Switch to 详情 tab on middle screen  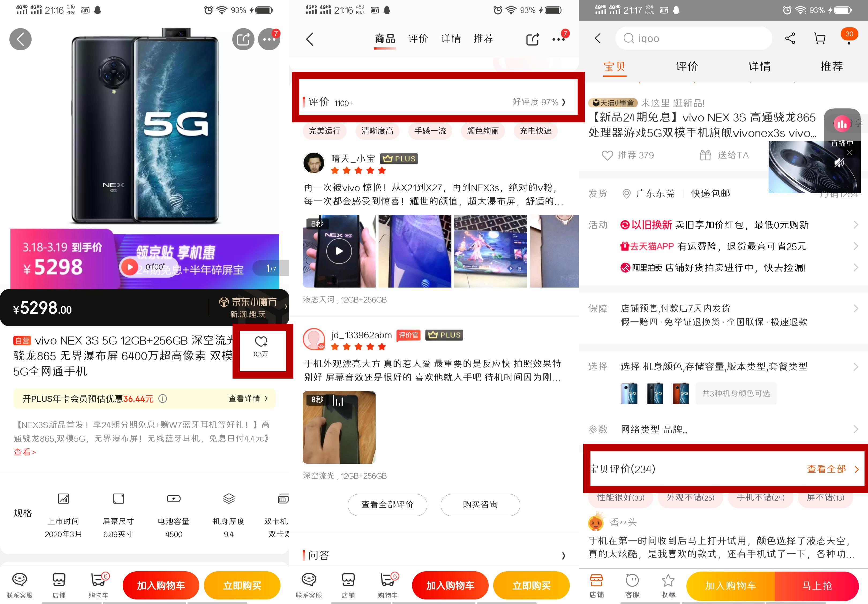[451, 39]
